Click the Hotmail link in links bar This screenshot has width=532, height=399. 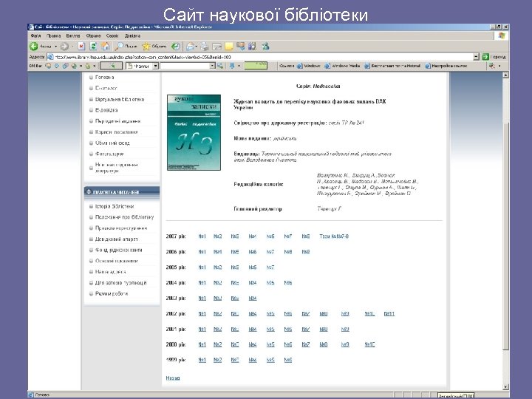coord(392,66)
